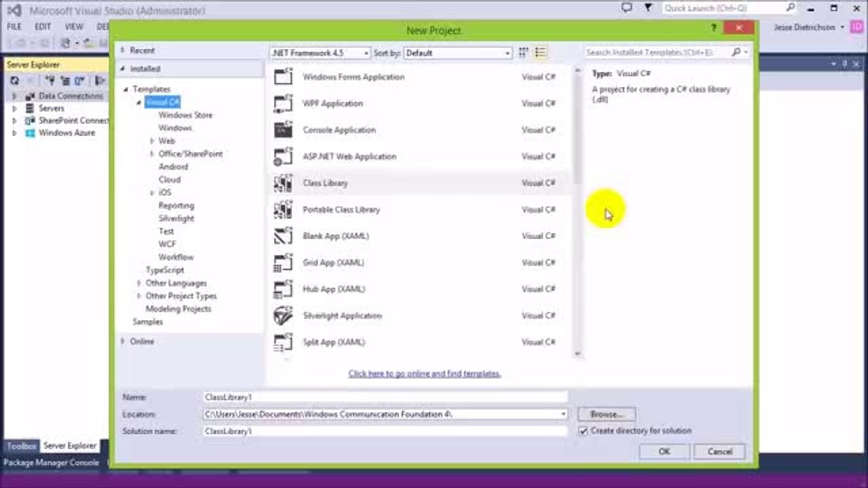Expand the Recent section
Screen dimensions: 868x488
coord(123,50)
